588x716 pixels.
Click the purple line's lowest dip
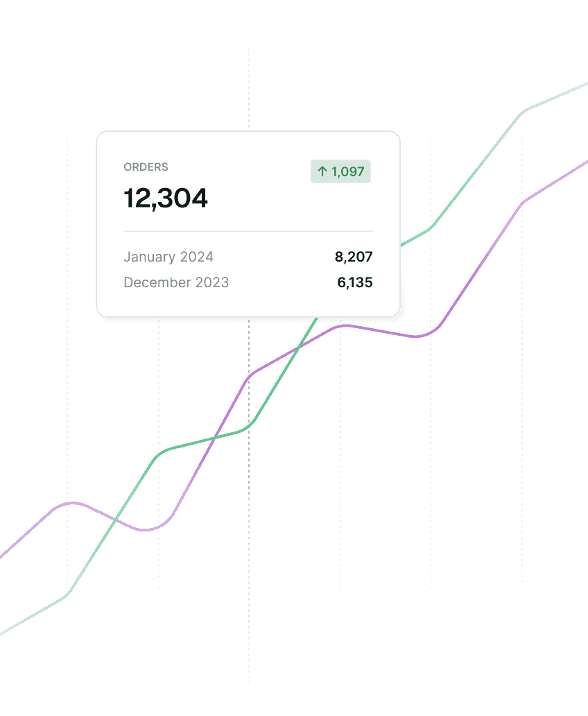pos(146,530)
